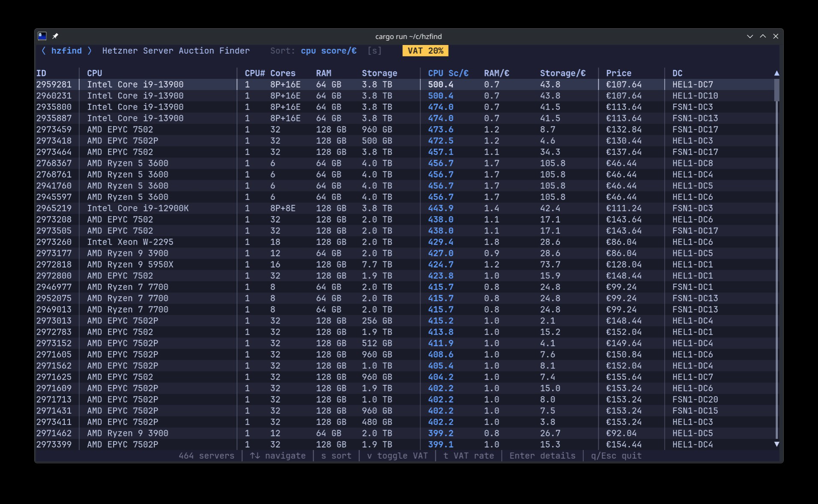Select Ryzen 5 3600 row 2768761
This screenshot has width=818, height=504.
(405, 174)
